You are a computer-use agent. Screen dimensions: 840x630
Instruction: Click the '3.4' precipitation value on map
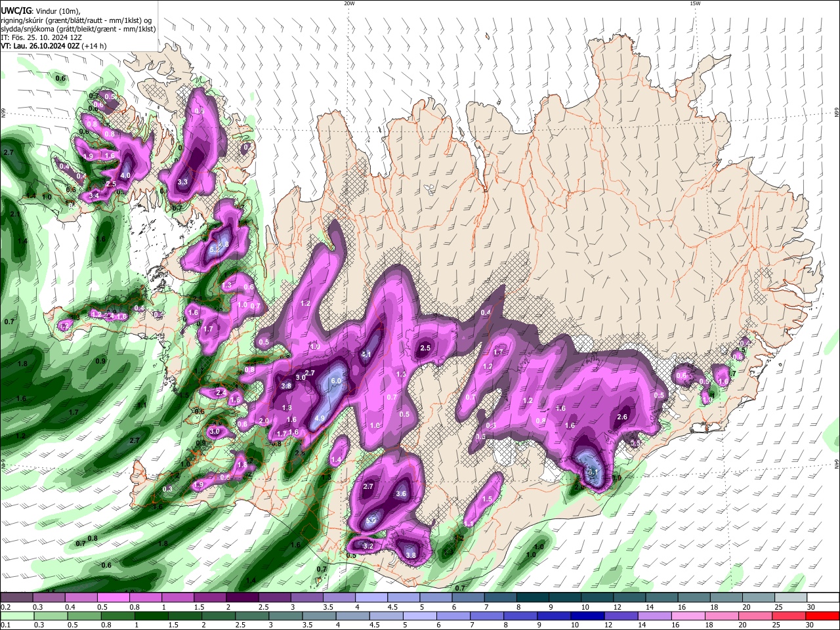coord(94,196)
